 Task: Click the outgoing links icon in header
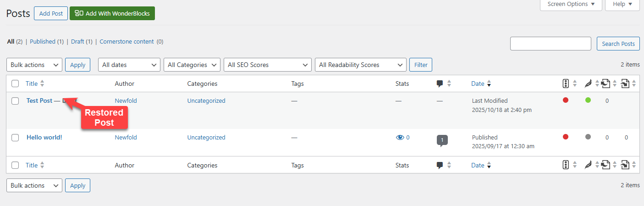[606, 84]
